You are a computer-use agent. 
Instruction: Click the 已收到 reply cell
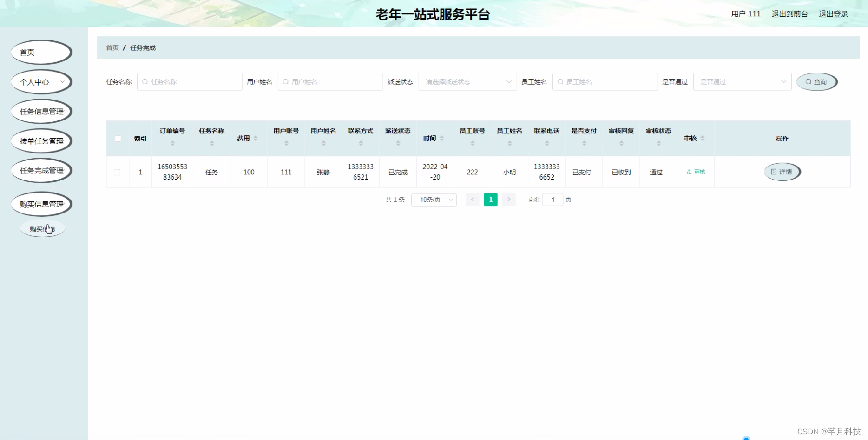coord(621,172)
